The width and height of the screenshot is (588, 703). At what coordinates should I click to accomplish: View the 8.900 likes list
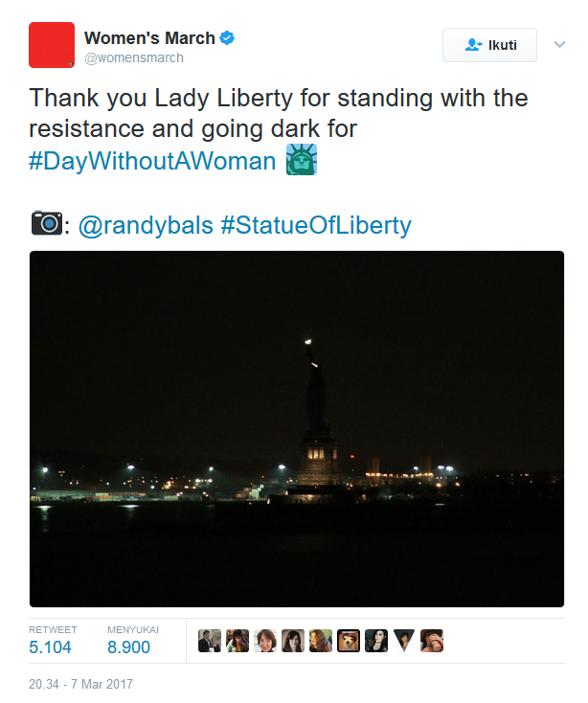coord(128,647)
